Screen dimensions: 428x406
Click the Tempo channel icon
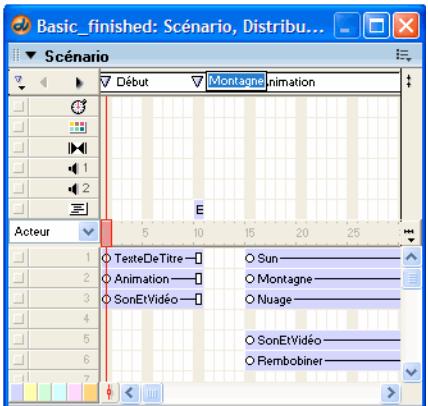(79, 107)
